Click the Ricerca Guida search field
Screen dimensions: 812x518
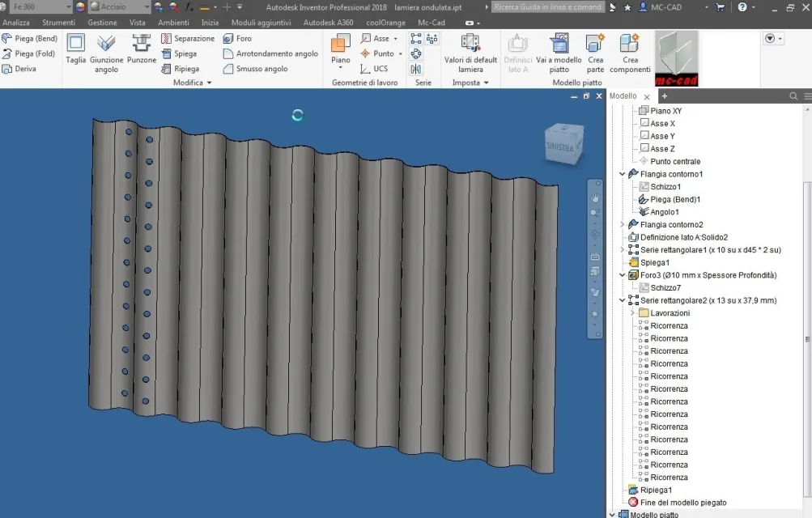[x=547, y=7]
